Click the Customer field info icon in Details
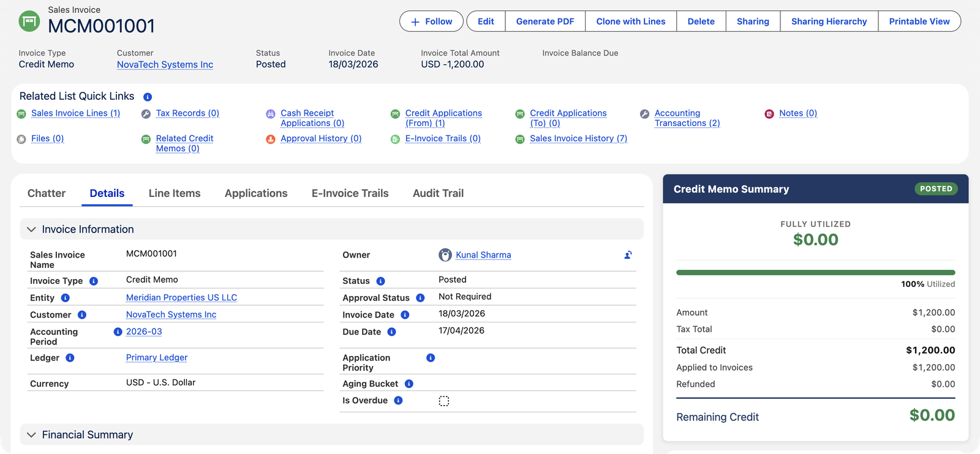Viewport: 980px width, 454px height. 82,315
